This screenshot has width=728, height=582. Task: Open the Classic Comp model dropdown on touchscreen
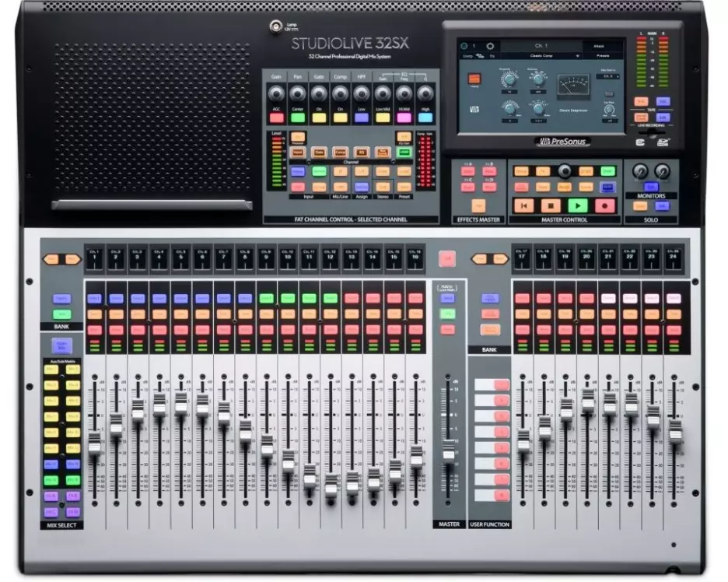pos(541,57)
